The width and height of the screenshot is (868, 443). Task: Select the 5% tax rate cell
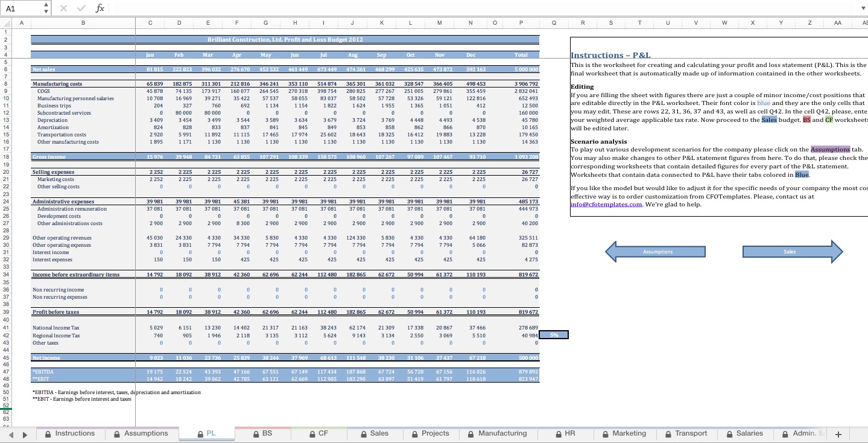tap(553, 335)
